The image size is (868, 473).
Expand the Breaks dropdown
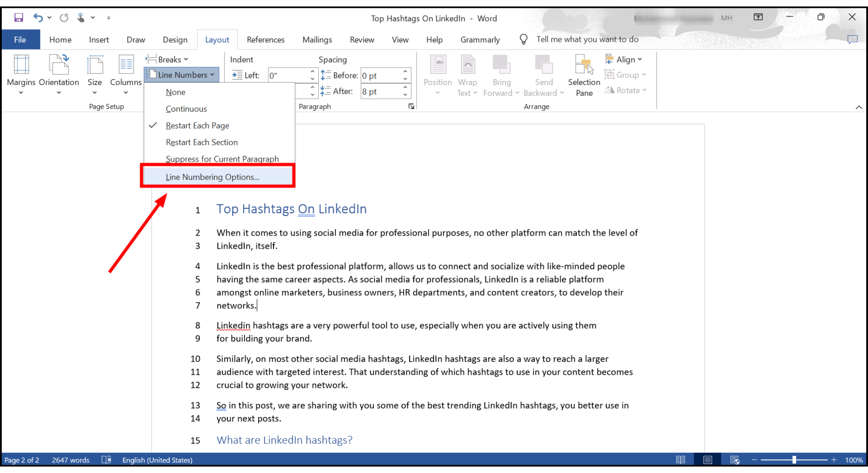[167, 59]
